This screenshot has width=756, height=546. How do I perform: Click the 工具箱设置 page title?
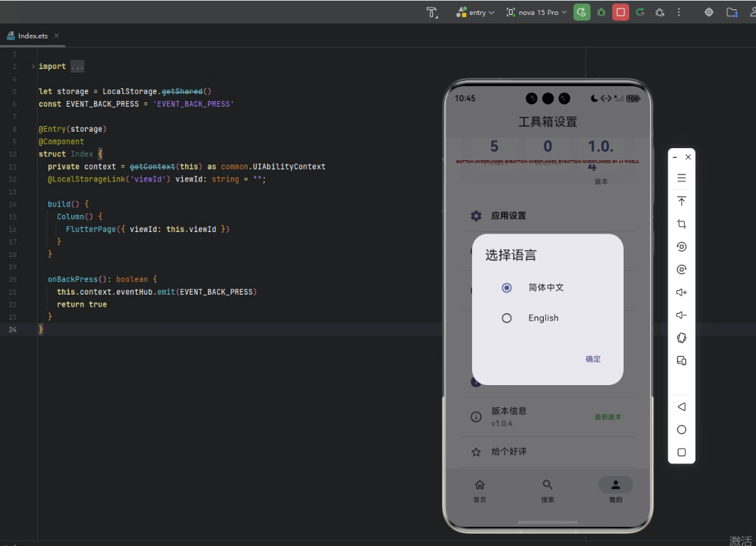547,122
